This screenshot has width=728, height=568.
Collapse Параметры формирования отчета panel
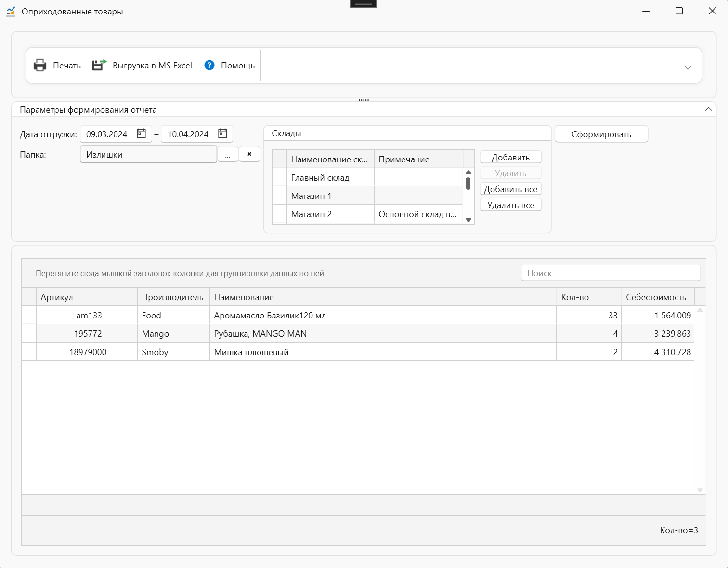708,109
